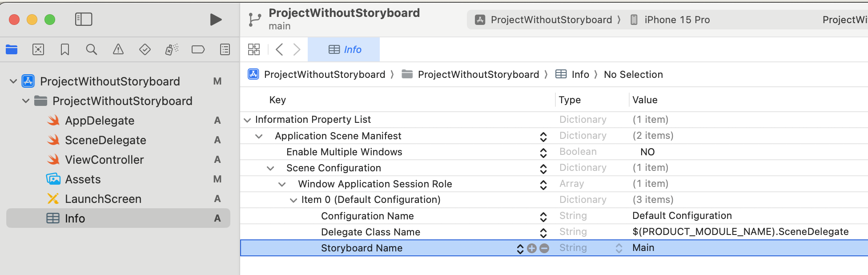This screenshot has height=275, width=868.
Task: Open the issue navigator warning icon
Action: tap(118, 49)
